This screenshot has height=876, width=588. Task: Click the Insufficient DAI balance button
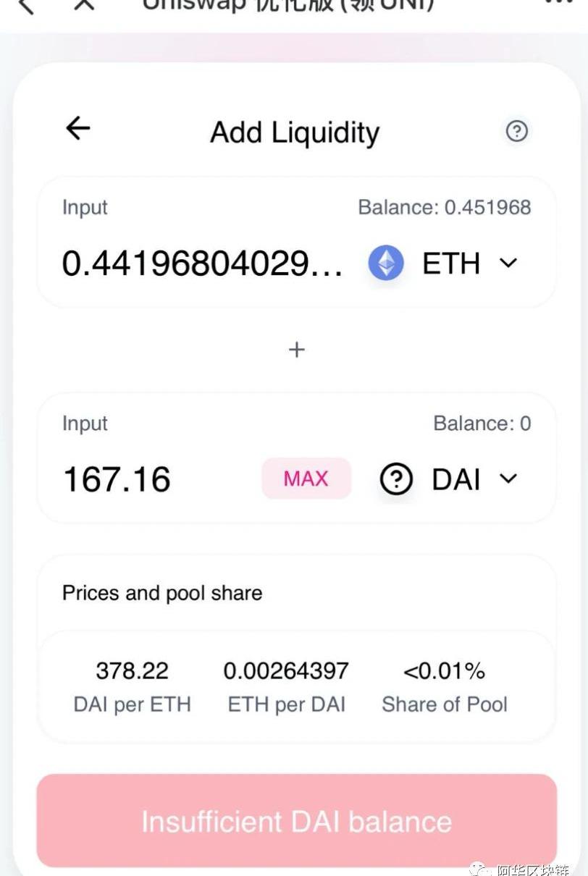coord(296,821)
